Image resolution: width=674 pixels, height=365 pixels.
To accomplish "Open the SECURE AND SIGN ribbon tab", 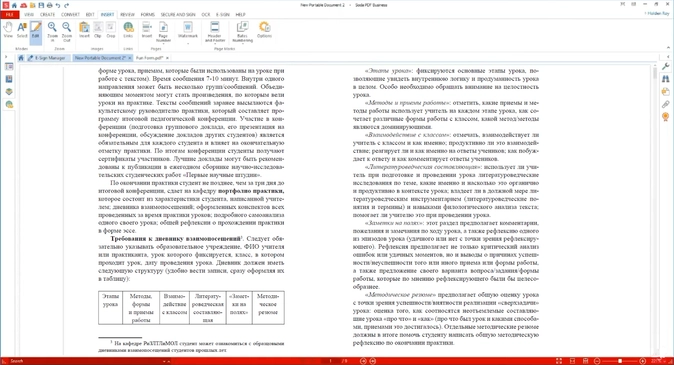I will [x=178, y=15].
